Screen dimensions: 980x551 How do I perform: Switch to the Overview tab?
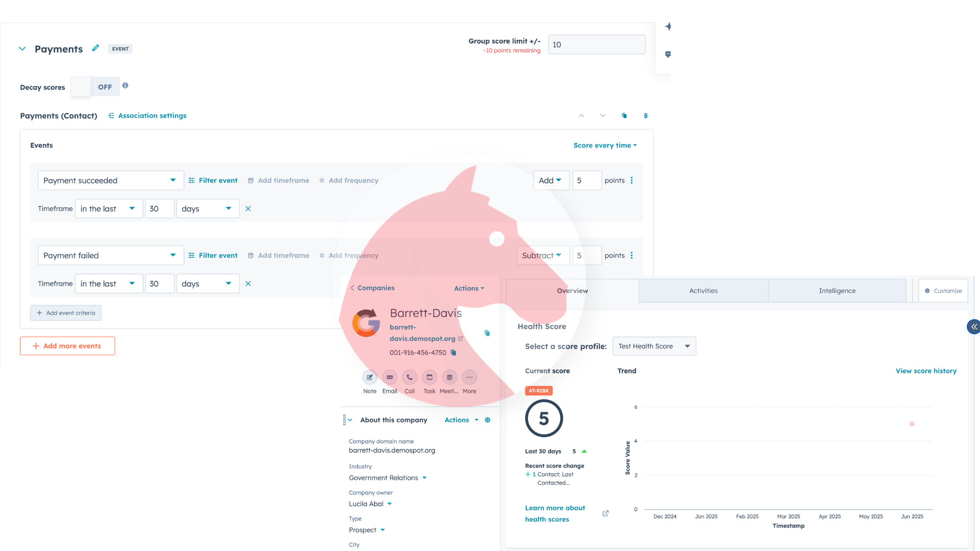pos(572,291)
